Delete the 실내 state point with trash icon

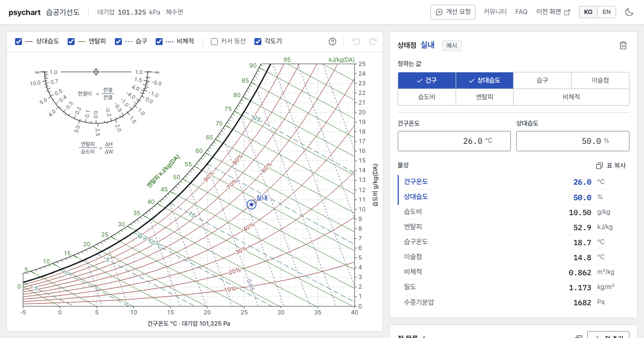pyautogui.click(x=623, y=46)
